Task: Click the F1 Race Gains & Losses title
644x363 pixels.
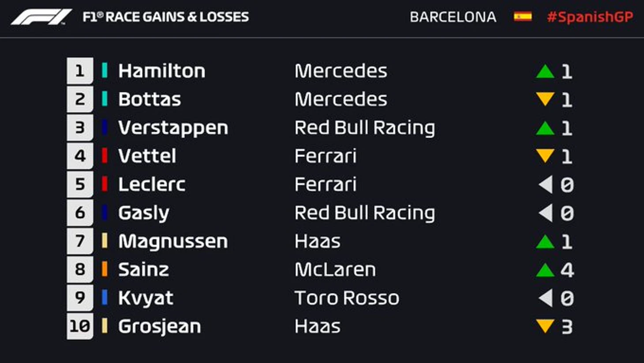Action: [166, 17]
